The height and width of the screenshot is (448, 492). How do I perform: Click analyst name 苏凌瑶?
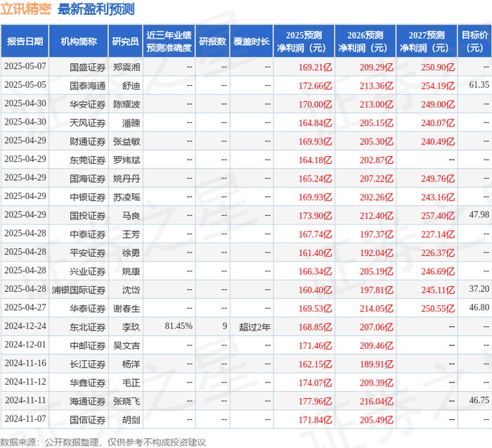(x=127, y=197)
